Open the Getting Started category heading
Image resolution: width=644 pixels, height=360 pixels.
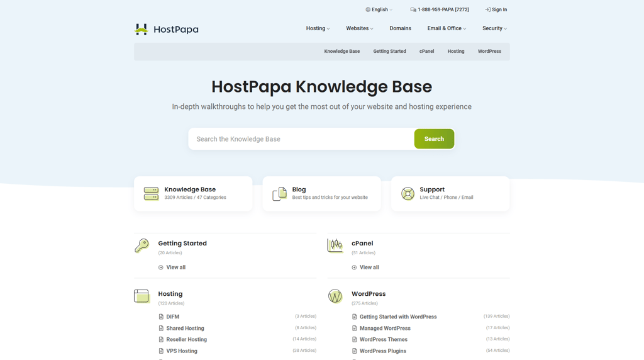[182, 244]
